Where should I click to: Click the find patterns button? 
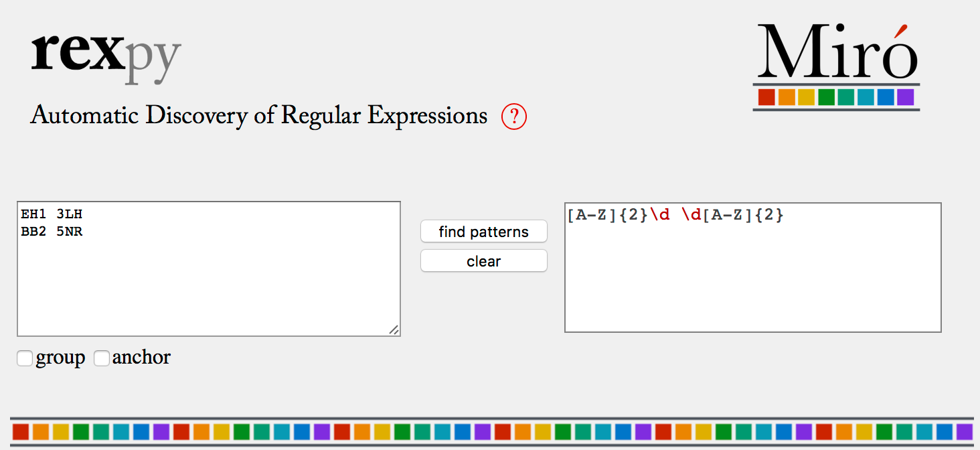pyautogui.click(x=484, y=232)
